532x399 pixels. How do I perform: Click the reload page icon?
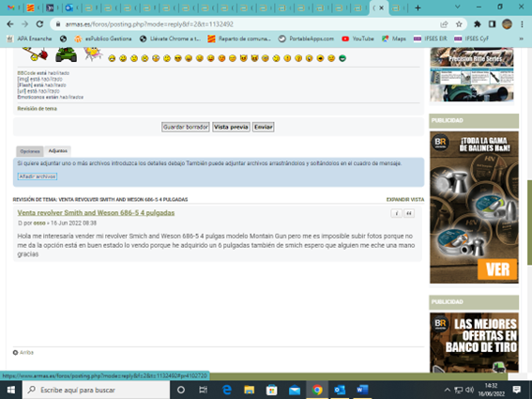[x=39, y=24]
